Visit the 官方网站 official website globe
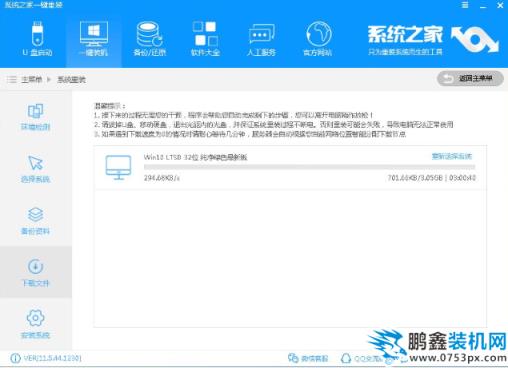 (318, 39)
